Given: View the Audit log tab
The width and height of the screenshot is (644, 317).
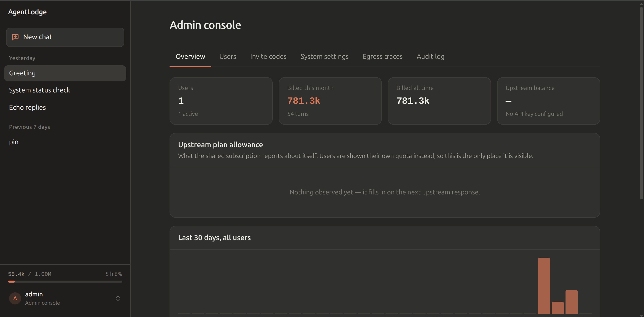Looking at the screenshot, I should coord(430,57).
